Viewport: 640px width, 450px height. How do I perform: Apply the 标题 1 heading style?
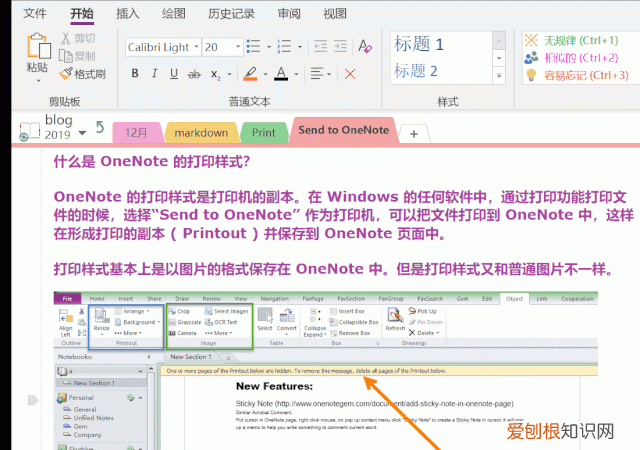419,44
